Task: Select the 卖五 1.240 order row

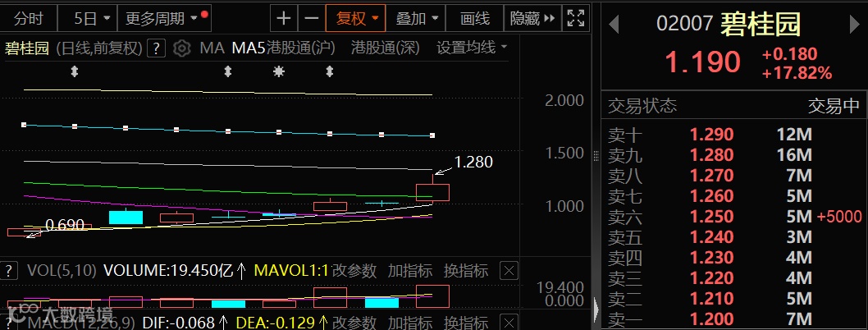Action: (x=734, y=237)
